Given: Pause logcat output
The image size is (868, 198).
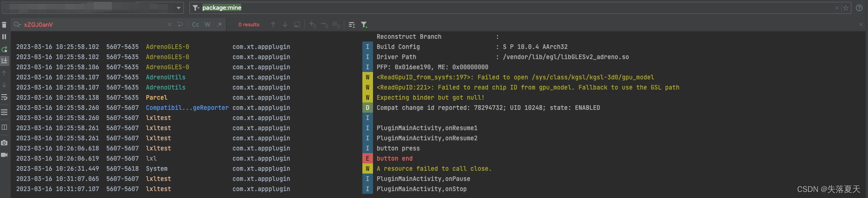Looking at the screenshot, I should pyautogui.click(x=4, y=36).
